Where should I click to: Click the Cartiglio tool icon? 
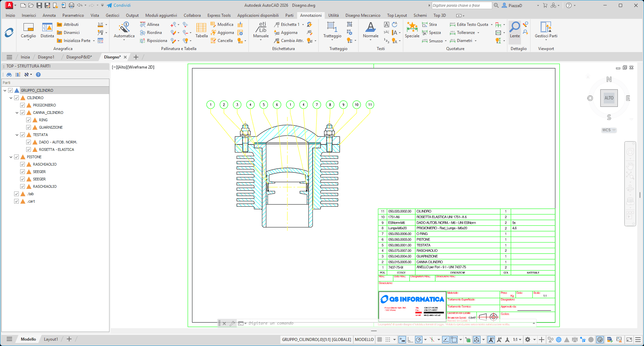coord(28,28)
